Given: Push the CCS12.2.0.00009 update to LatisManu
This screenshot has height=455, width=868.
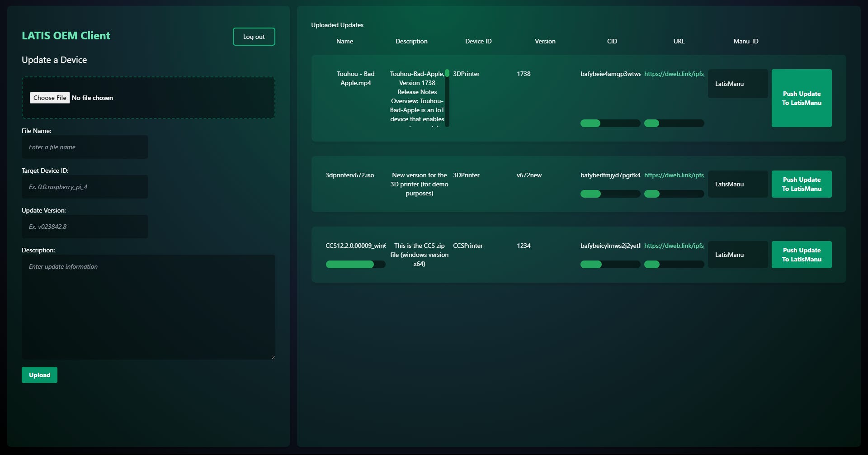Looking at the screenshot, I should click(801, 255).
